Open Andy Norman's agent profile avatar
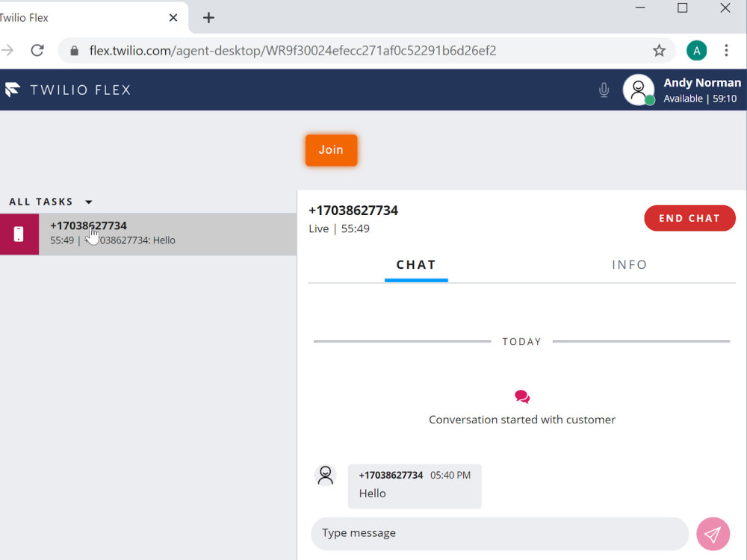 pyautogui.click(x=639, y=89)
